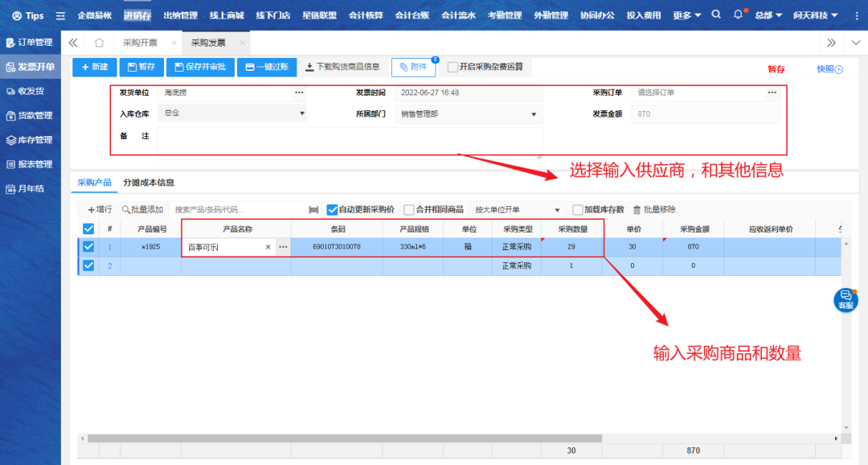The height and width of the screenshot is (465, 868).
Task: Click the 一键过账 button
Action: click(x=267, y=68)
